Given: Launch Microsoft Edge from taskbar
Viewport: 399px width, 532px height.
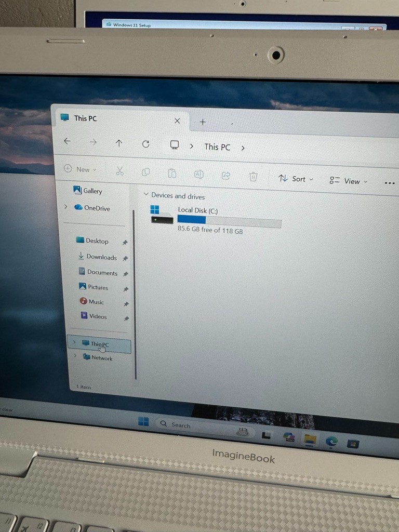Looking at the screenshot, I should [331, 441].
